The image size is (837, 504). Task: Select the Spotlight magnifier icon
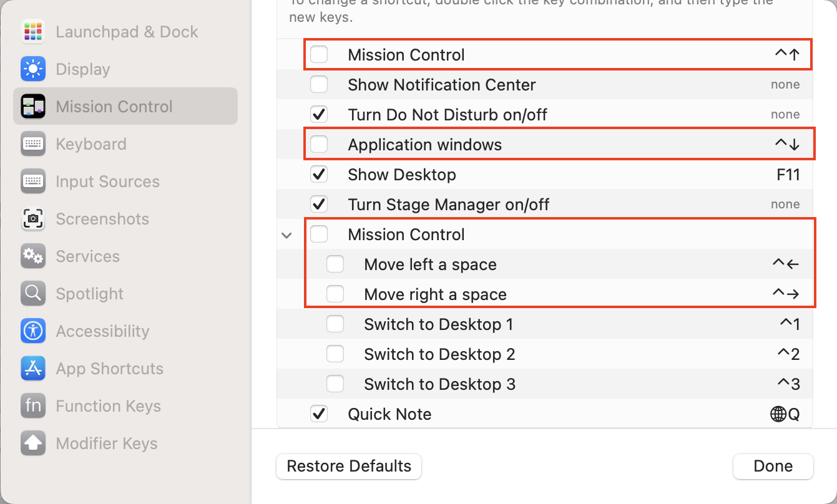click(32, 294)
